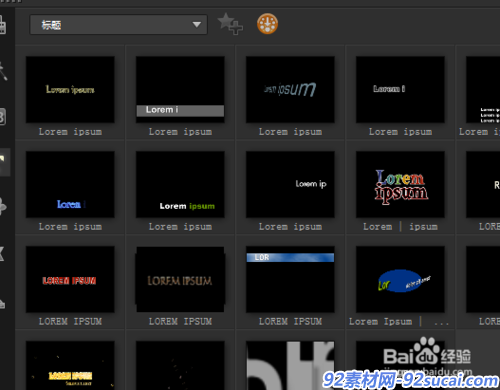Select the blue banner LOR title thumbnail
500x390 pixels.
pos(290,279)
